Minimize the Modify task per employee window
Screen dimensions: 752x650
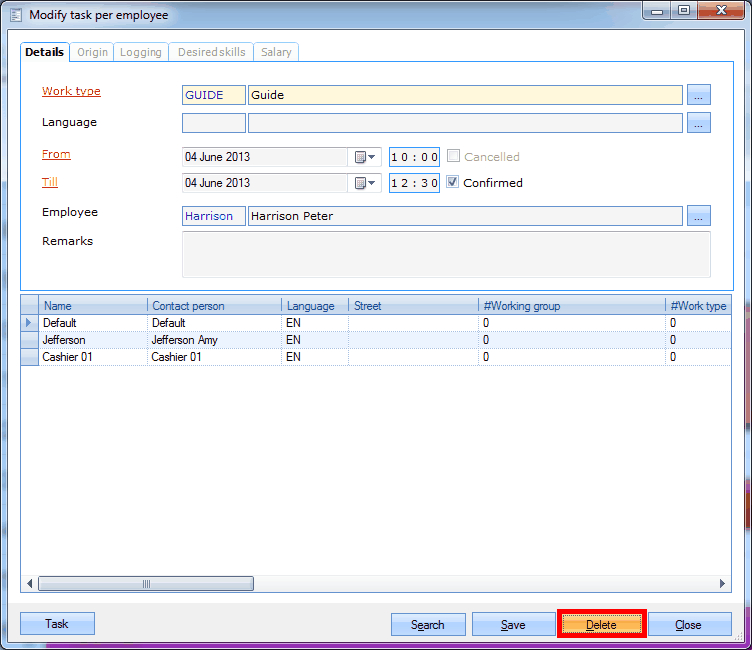click(x=657, y=11)
